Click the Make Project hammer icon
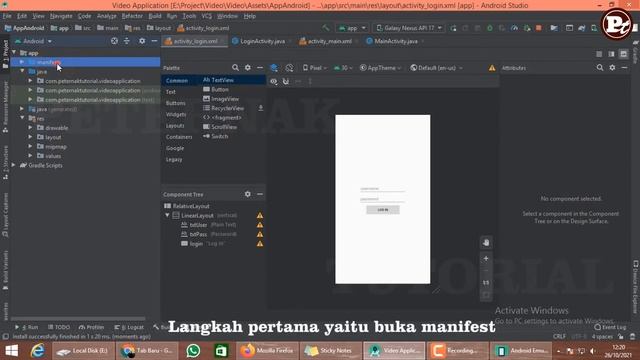The image size is (640, 360). pos(325,28)
